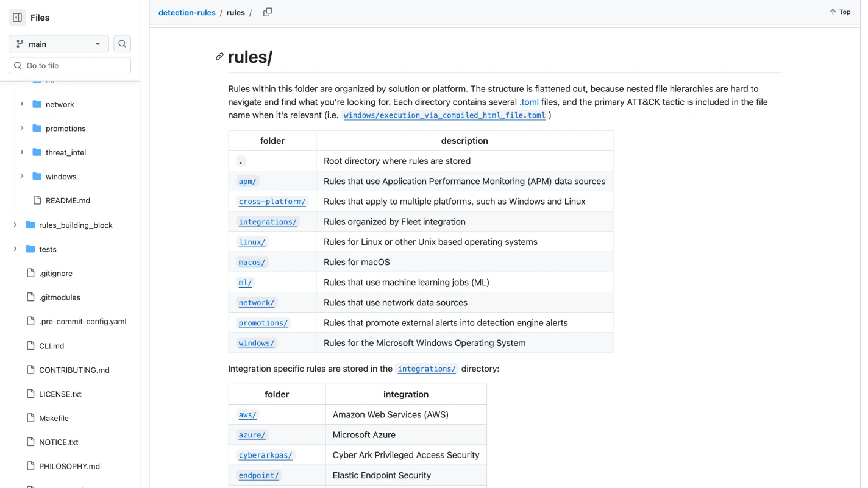Image resolution: width=868 pixels, height=488 pixels.
Task: Open the aws/ integration folder link
Action: 247,415
